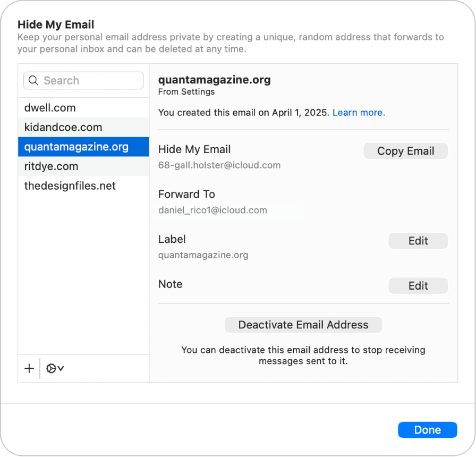The image size is (476, 457).
Task: Click the Hide My Email title text
Action: [56, 24]
